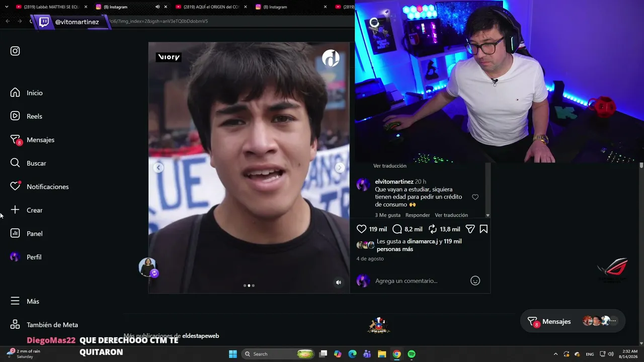Open Buscar search panel
Image resolution: width=644 pixels, height=362 pixels.
click(28, 163)
